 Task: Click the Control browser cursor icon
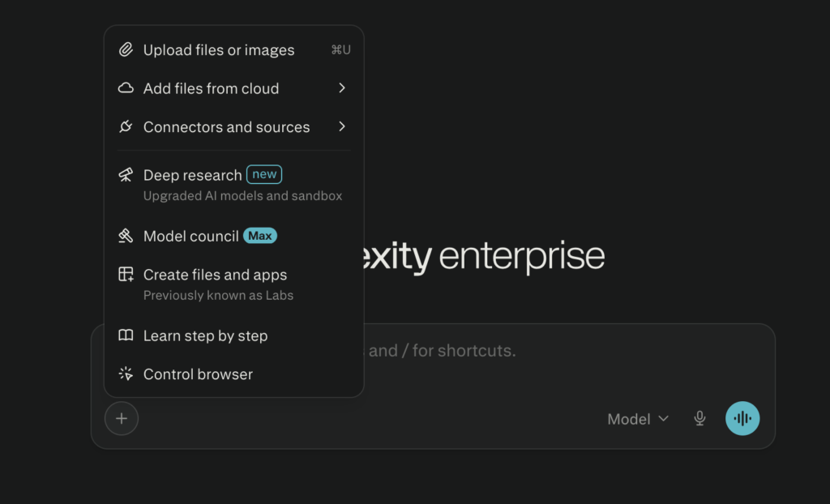pyautogui.click(x=126, y=374)
